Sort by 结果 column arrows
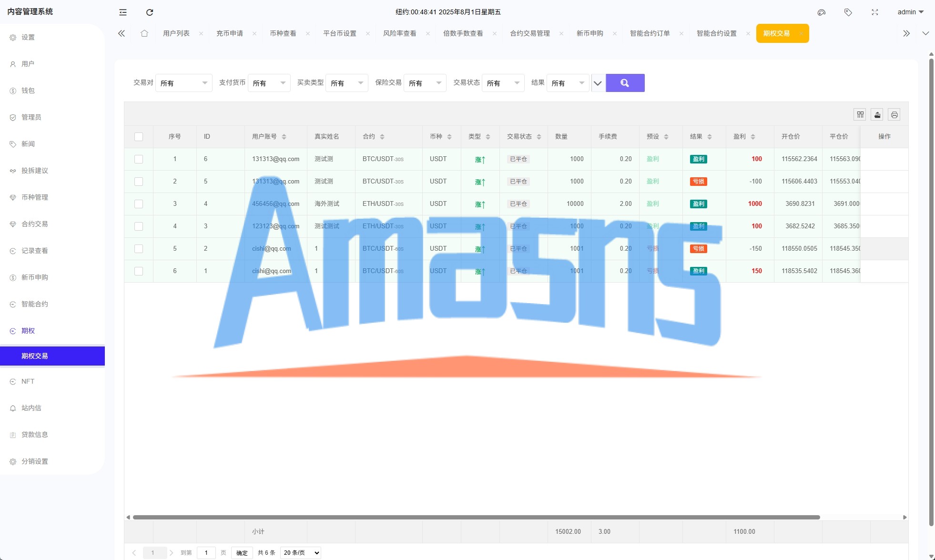 pyautogui.click(x=710, y=137)
